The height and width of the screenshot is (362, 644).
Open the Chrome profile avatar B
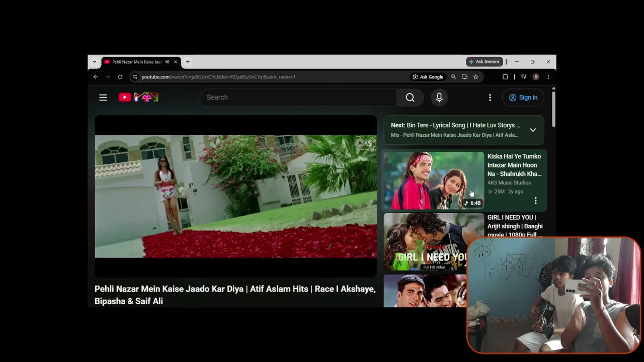coord(536,77)
